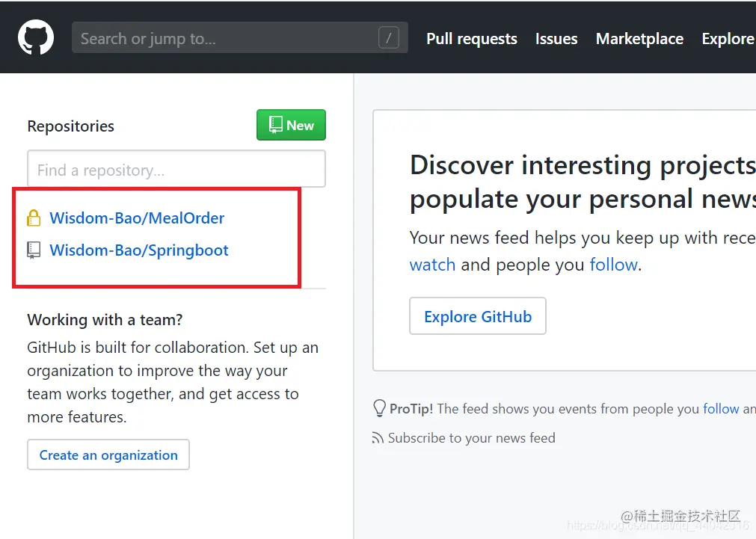Screen dimensions: 756x539
Task: Open the Wisdom-Bao/MealOrder repository link
Action: pos(137,218)
